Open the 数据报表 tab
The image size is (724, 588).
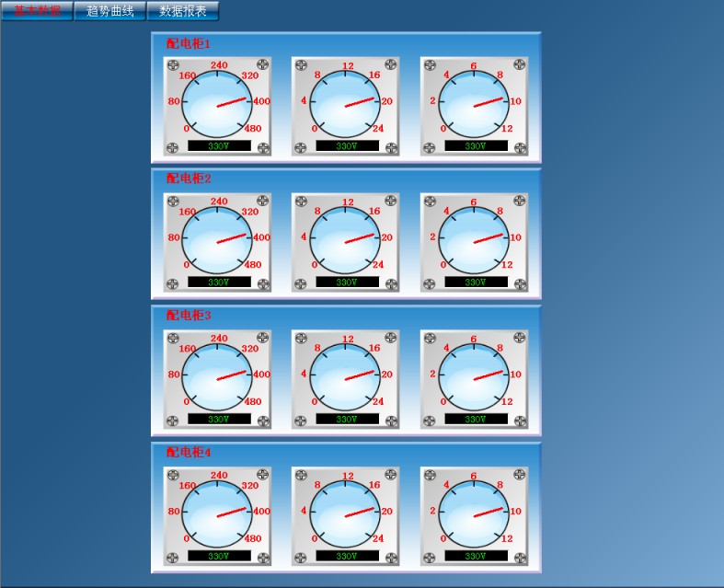pos(183,11)
